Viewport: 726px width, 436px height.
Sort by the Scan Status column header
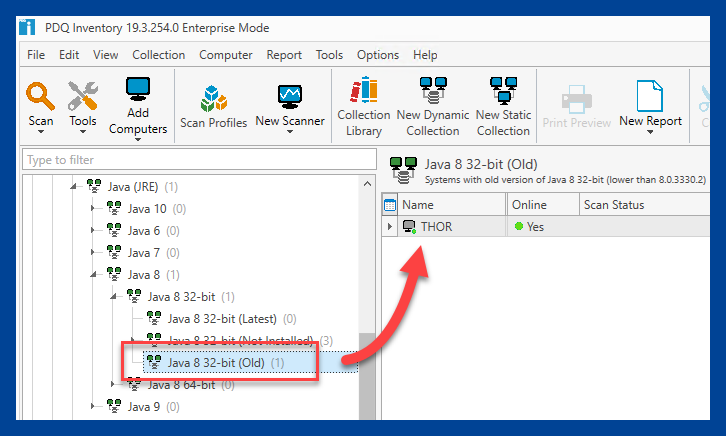coord(645,205)
